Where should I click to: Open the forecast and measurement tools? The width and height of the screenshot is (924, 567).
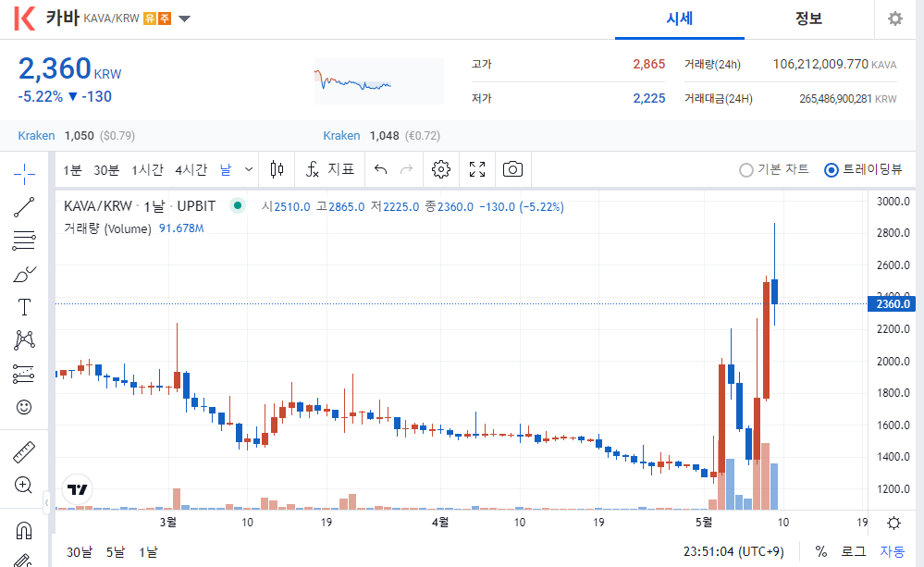pos(24,374)
